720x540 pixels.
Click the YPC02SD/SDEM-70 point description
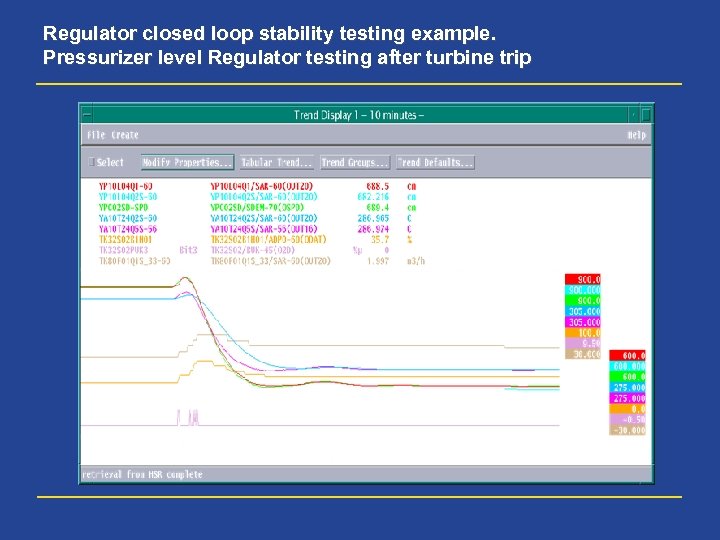pos(257,208)
